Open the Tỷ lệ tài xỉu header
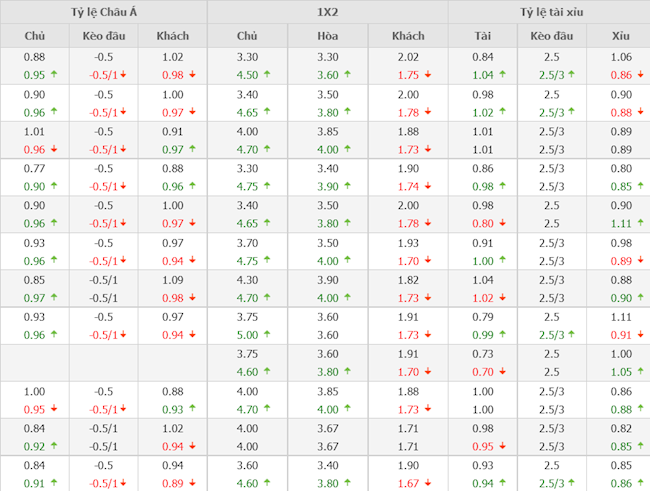Screen dimensions: 650x492 click(548, 12)
